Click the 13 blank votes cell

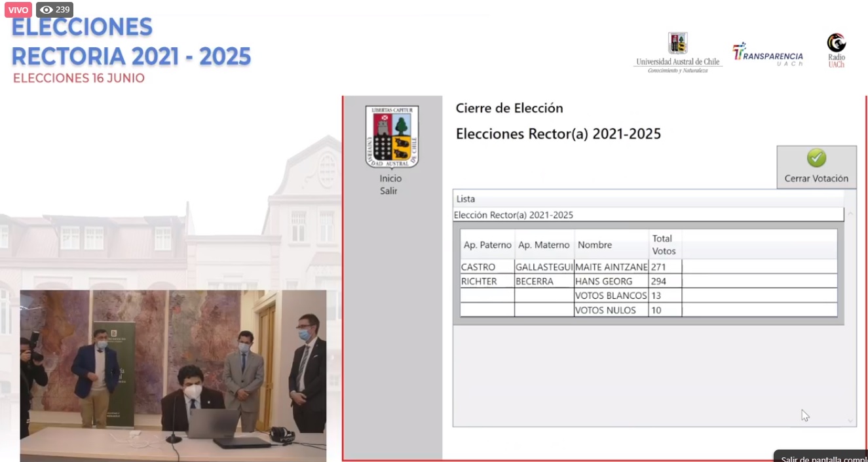point(665,296)
